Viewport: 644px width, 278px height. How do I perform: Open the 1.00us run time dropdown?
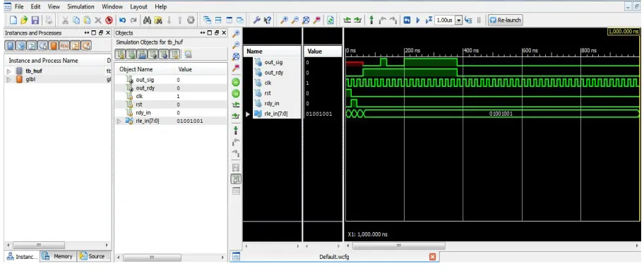[x=459, y=20]
